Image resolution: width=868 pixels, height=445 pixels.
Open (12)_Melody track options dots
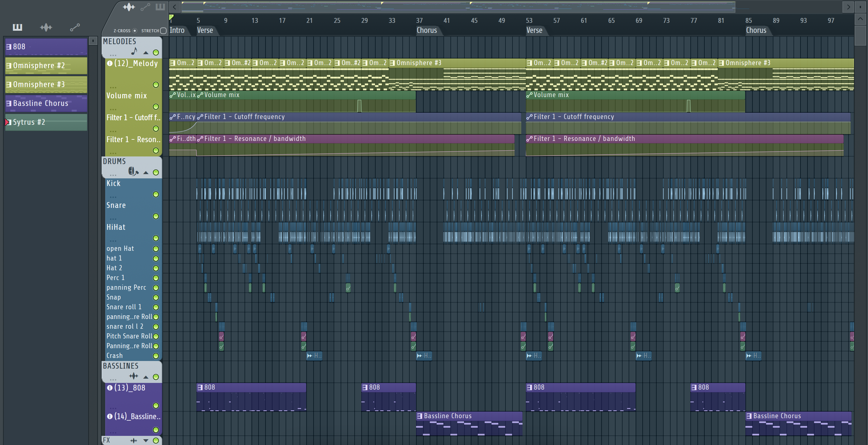[x=113, y=88]
